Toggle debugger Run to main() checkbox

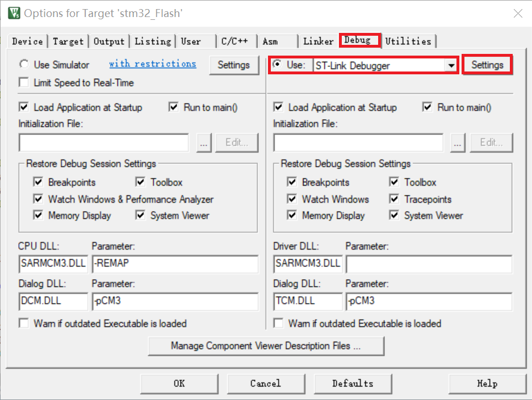pyautogui.click(x=427, y=107)
